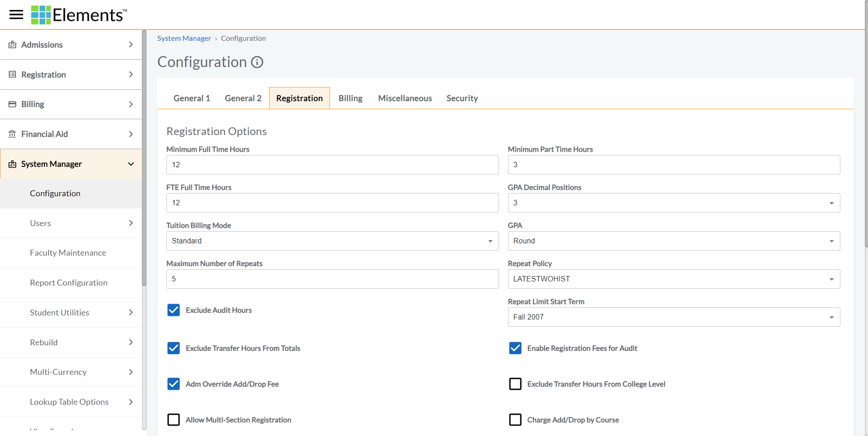The width and height of the screenshot is (868, 436).
Task: Expand the Lookup Table Options chevron
Action: point(131,402)
